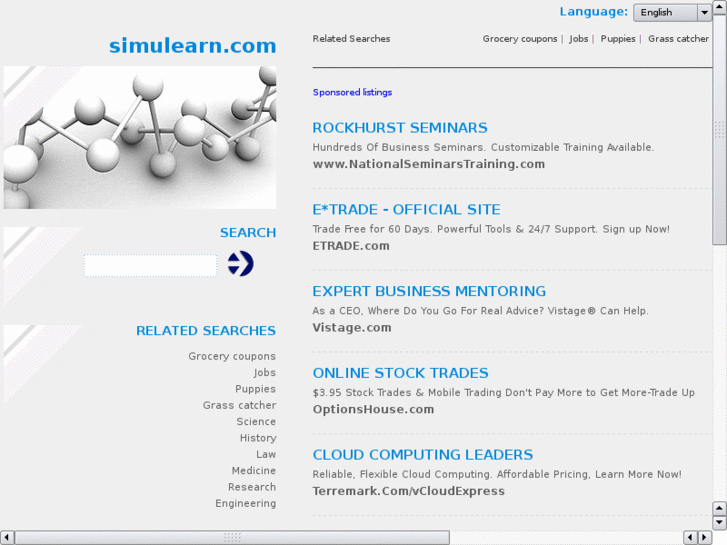Open Research related search
Viewport: 727px width, 545px height.
[x=252, y=487]
